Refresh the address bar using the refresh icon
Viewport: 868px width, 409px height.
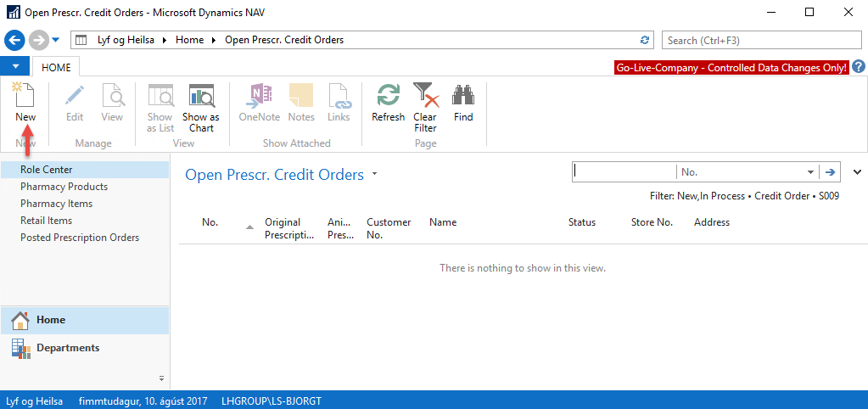coord(645,40)
